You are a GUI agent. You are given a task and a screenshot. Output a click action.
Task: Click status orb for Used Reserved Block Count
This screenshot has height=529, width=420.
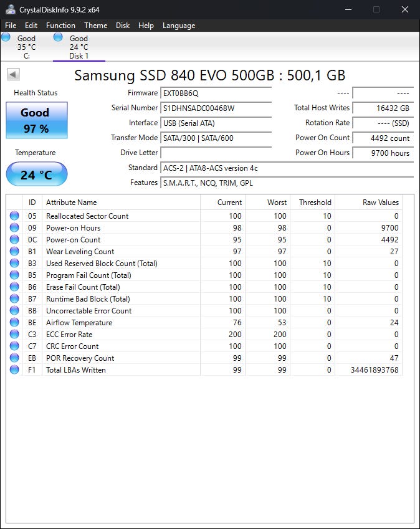click(14, 263)
